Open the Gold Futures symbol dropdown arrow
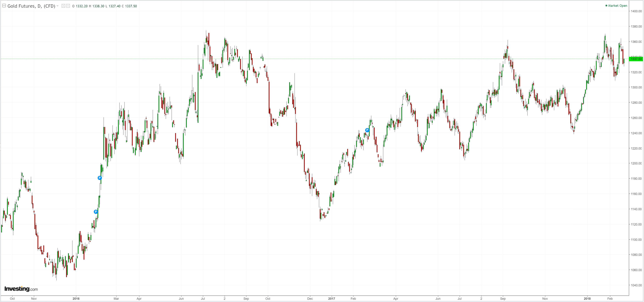The width and height of the screenshot is (644, 302). pyautogui.click(x=58, y=6)
